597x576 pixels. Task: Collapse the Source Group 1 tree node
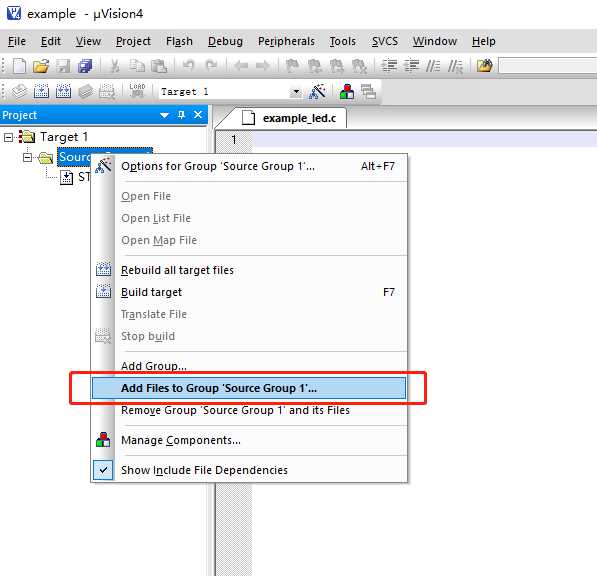pos(27,157)
